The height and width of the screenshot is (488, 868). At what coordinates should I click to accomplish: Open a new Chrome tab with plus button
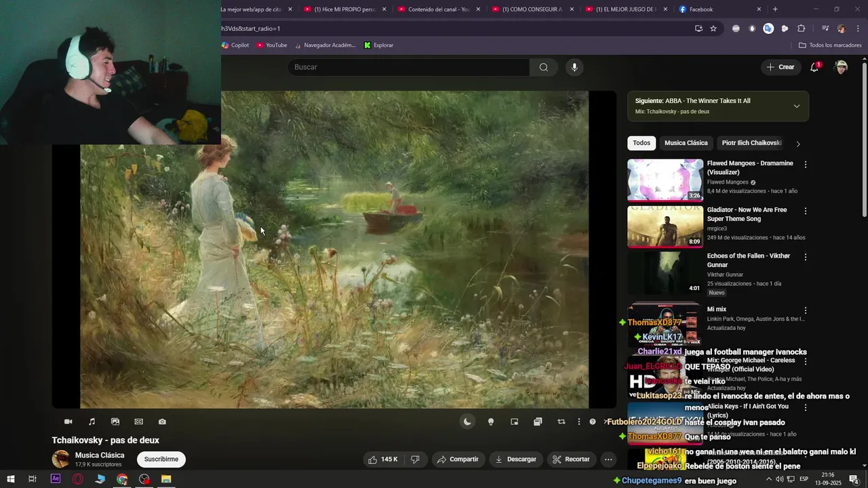pos(775,9)
